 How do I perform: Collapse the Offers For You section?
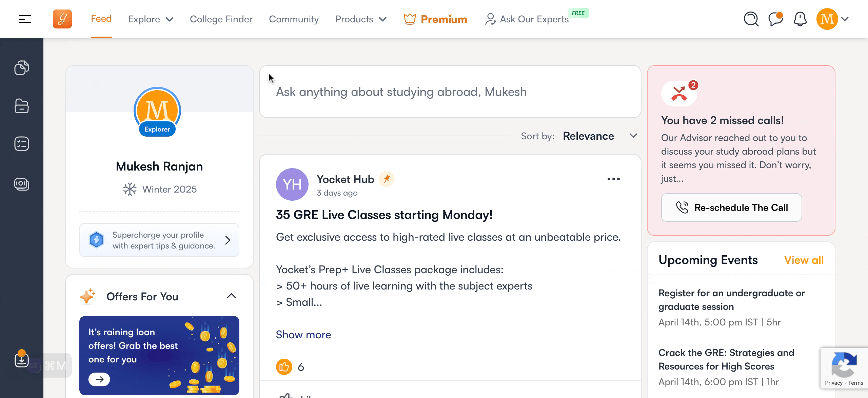click(231, 296)
